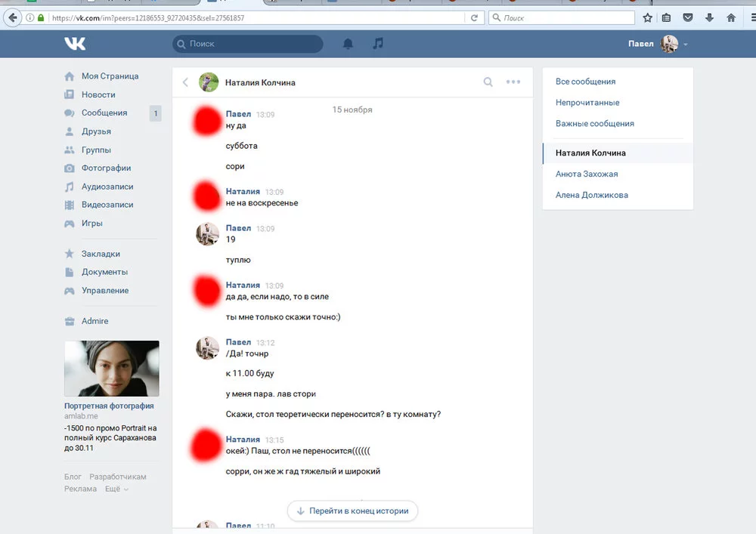The width and height of the screenshot is (756, 534).
Task: Open the bookmarks list toolbar icon
Action: point(666,18)
